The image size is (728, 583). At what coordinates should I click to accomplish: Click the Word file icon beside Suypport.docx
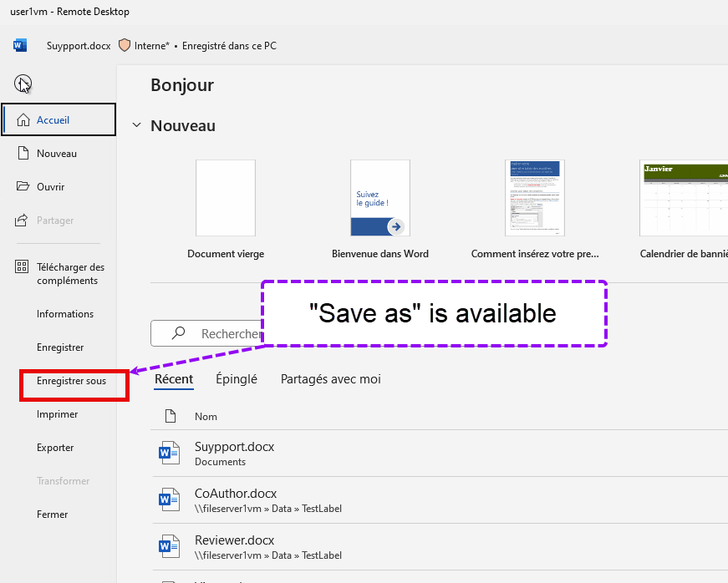[169, 453]
